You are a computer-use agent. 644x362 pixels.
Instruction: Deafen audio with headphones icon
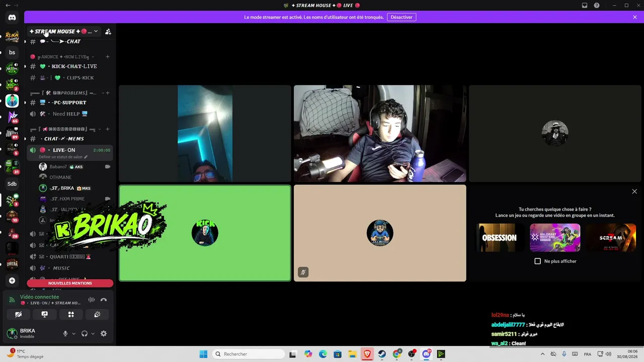tap(85, 333)
